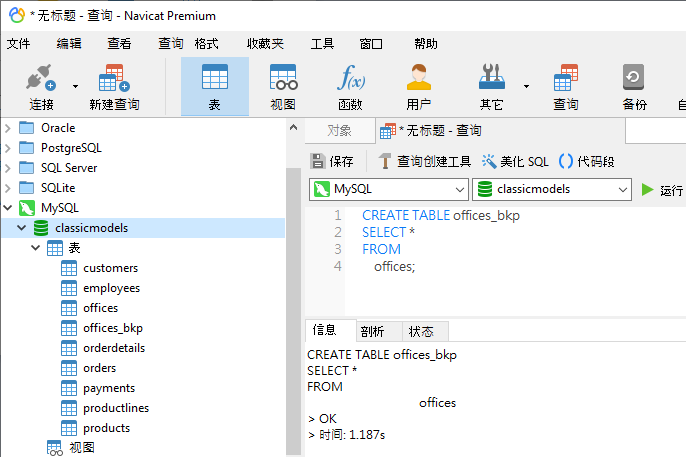
Task: Select the orders table
Action: click(99, 368)
